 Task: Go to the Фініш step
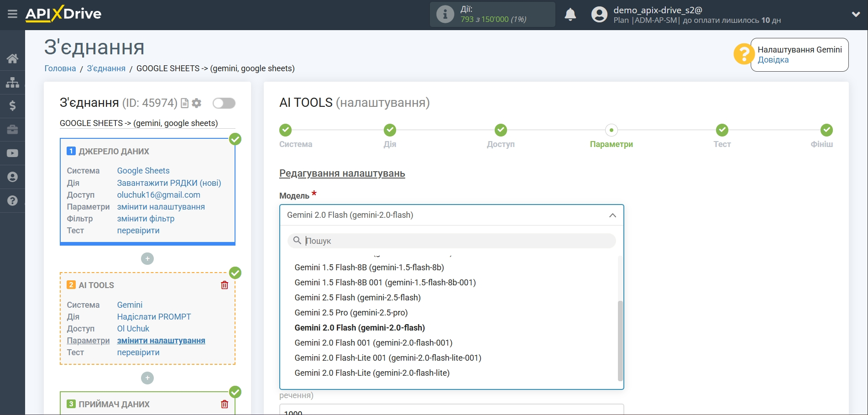click(x=826, y=130)
